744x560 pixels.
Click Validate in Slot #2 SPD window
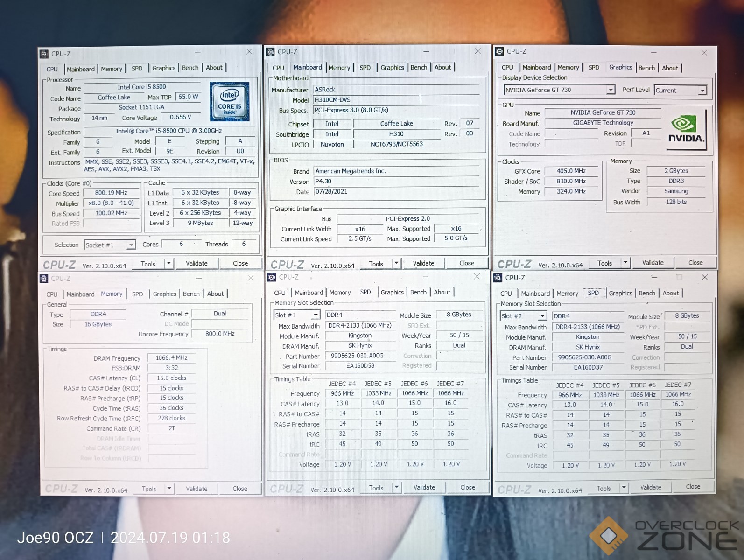(x=651, y=487)
